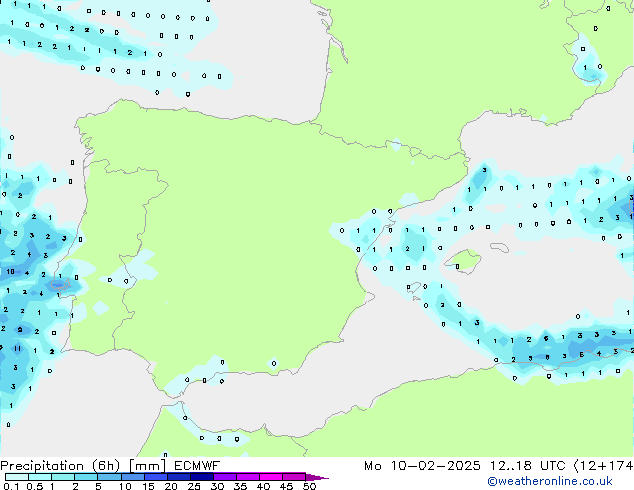
Task: Click the 'ECMWF' model label
Action: coord(197,466)
